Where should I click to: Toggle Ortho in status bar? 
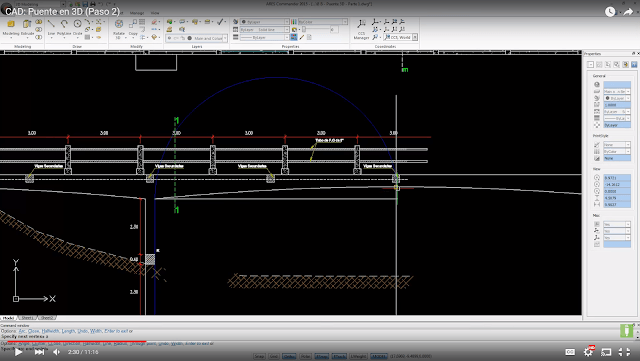[289, 357]
